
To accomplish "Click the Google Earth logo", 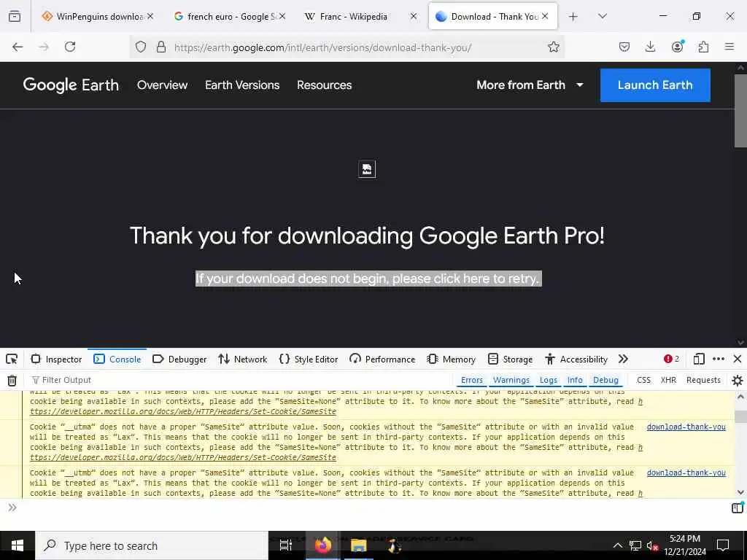I will pyautogui.click(x=71, y=85).
